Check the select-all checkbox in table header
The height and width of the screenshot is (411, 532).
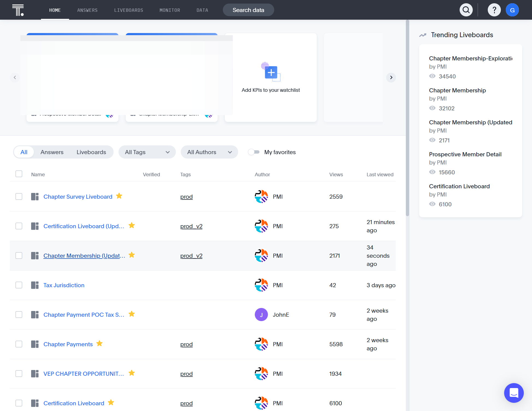pyautogui.click(x=19, y=174)
